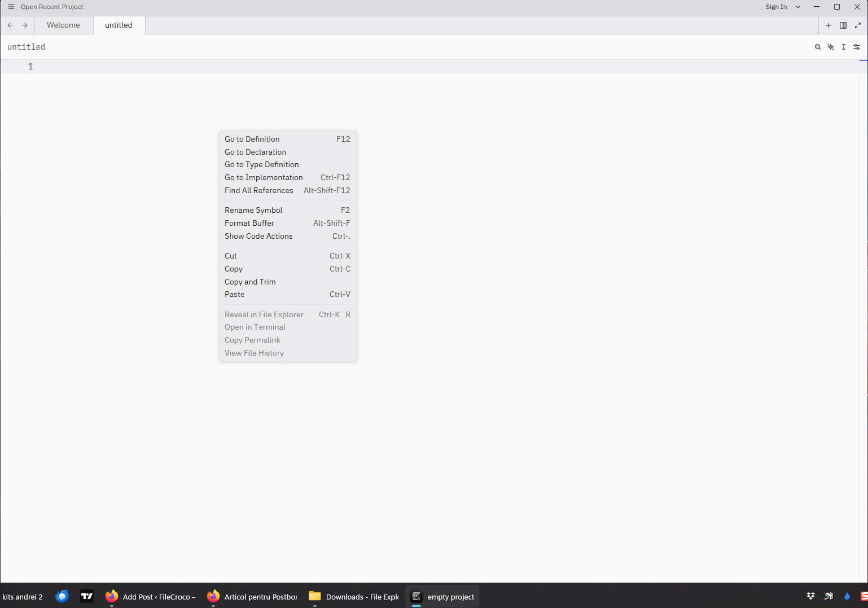Split the editor pane

point(843,25)
